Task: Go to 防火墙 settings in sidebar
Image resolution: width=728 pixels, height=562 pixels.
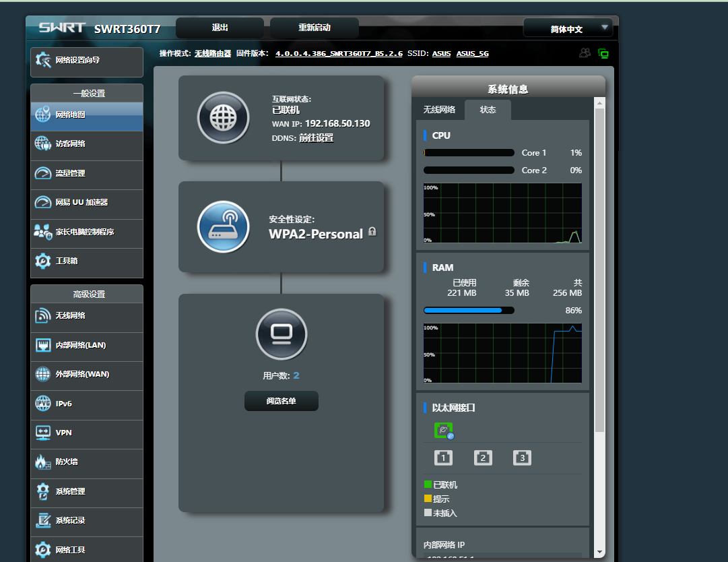Action: [x=87, y=462]
